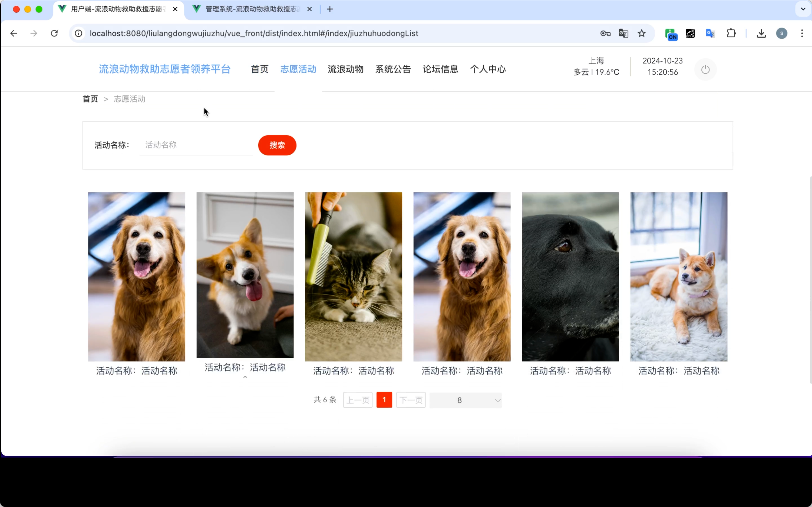
Task: Click the red 搜索 button
Action: [x=277, y=145]
